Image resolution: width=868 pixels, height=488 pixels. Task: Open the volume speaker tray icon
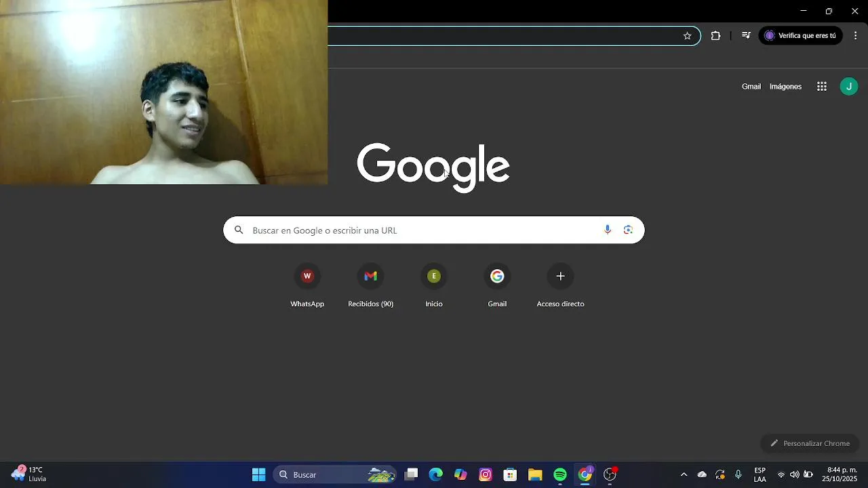tap(794, 474)
